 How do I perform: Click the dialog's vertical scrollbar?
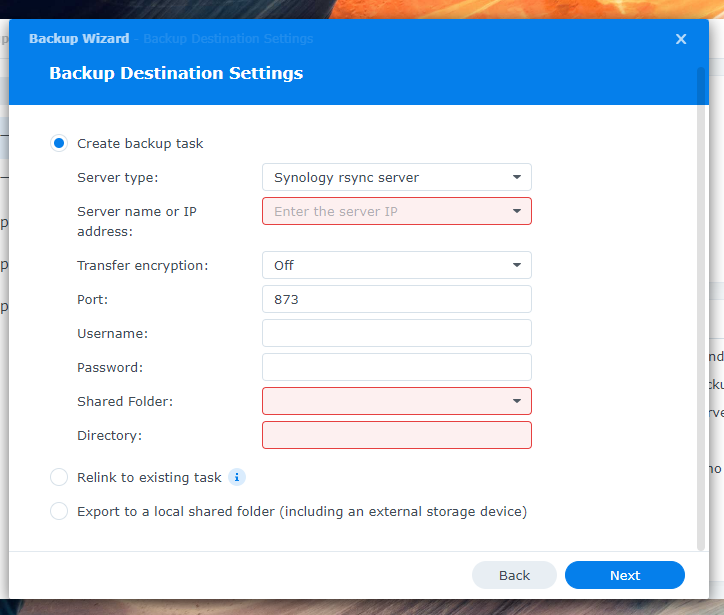point(701,308)
